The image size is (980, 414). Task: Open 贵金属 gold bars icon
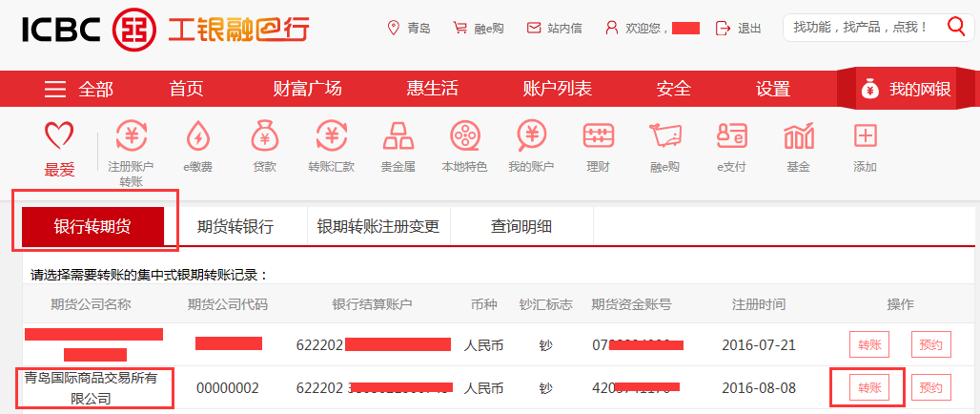coord(398,135)
